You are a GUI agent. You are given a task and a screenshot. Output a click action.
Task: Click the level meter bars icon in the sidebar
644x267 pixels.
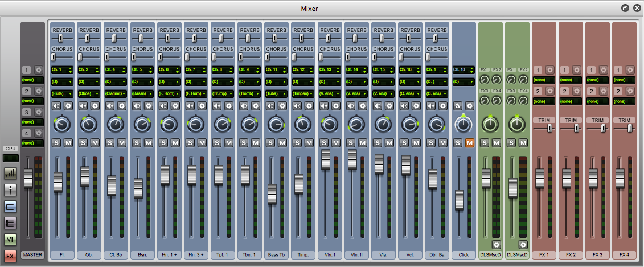click(x=10, y=174)
